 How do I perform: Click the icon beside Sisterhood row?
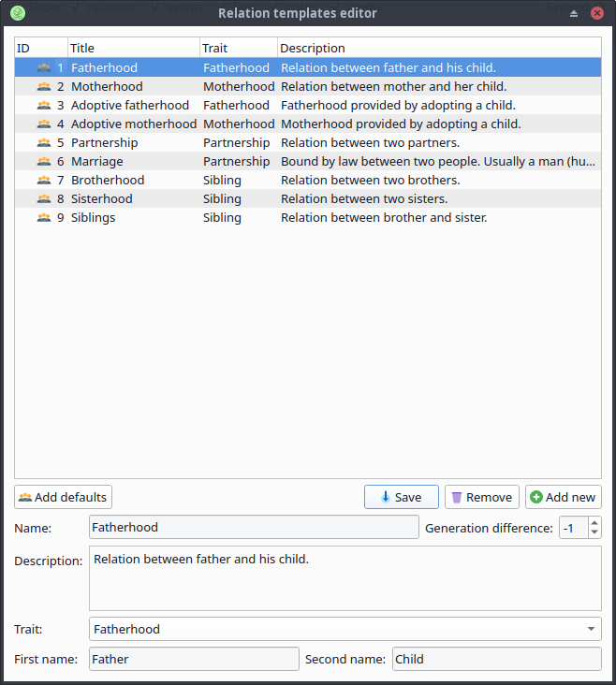click(44, 199)
